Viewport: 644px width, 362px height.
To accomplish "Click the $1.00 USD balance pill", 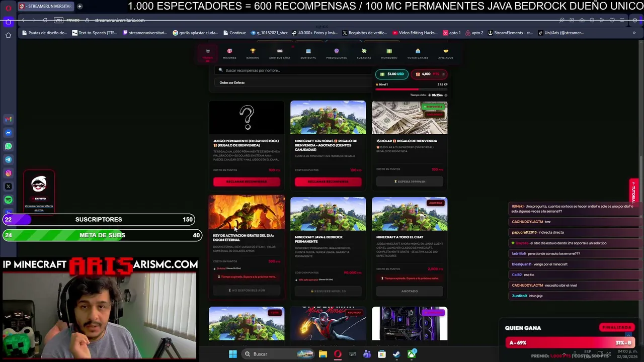I will pyautogui.click(x=392, y=74).
